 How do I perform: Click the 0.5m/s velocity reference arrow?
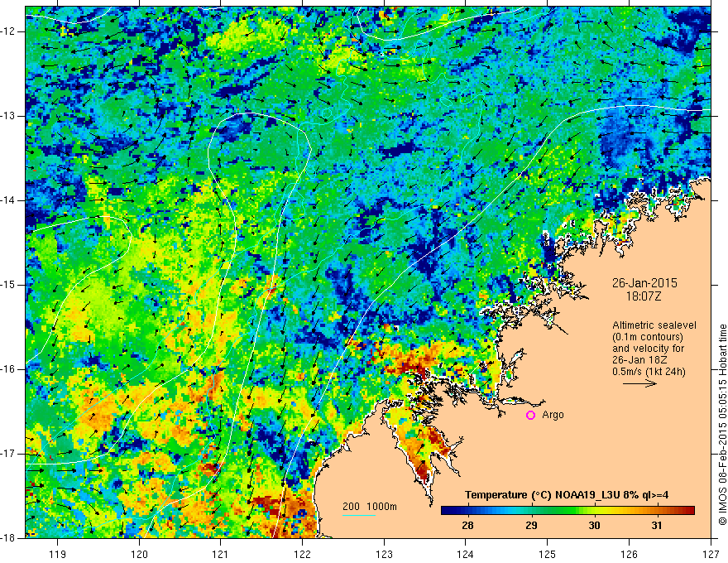click(639, 383)
